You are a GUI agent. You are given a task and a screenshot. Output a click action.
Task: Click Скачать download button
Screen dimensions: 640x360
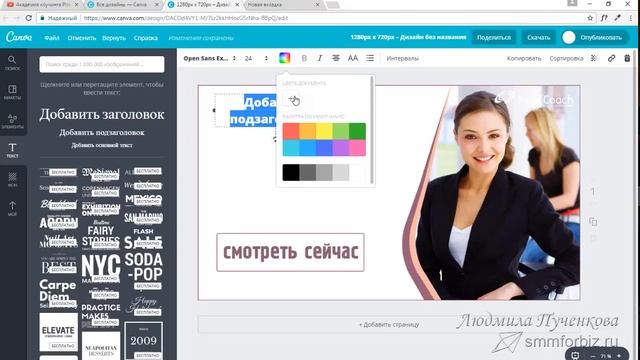point(538,37)
